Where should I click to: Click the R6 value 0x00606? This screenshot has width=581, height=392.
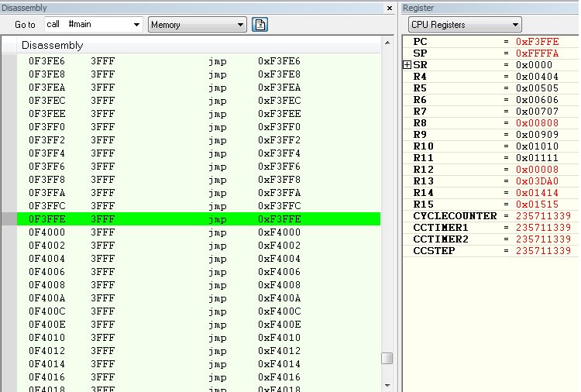pos(538,100)
